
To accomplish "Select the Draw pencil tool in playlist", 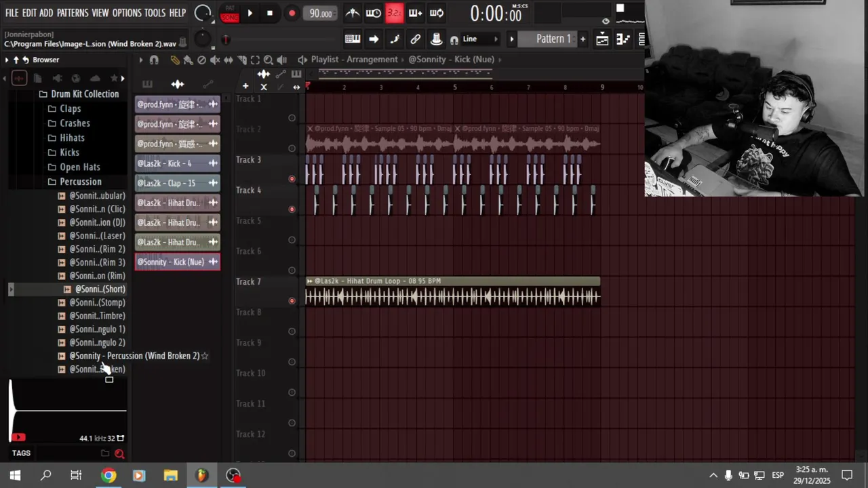I will coord(175,60).
